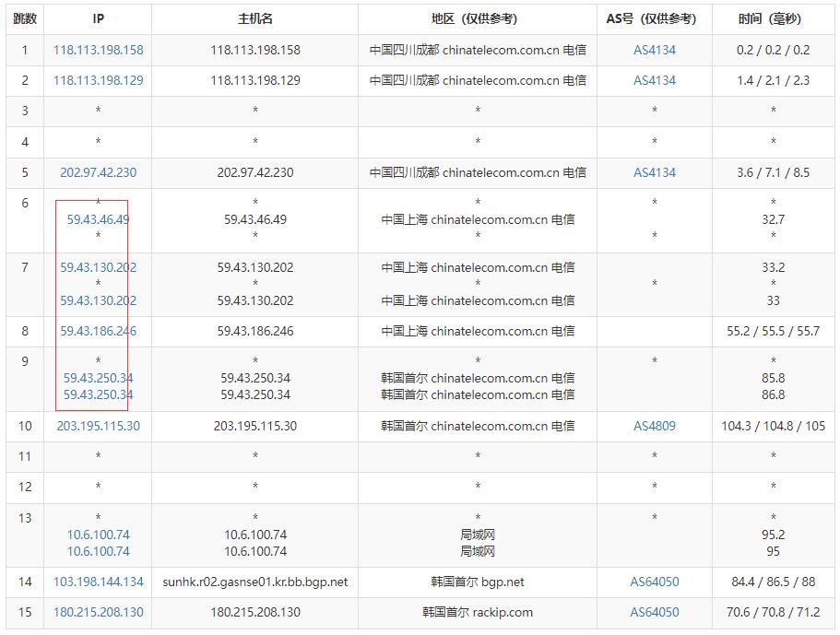This screenshot has height=635, width=840.
Task: Open AS4134 link in hop 5 row
Action: [x=654, y=172]
